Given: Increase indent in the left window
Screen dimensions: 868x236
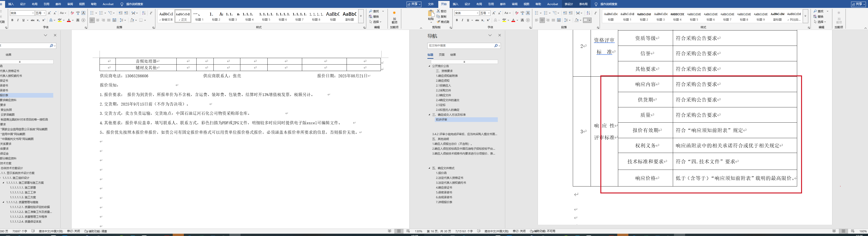Looking at the screenshot, I should 126,13.
